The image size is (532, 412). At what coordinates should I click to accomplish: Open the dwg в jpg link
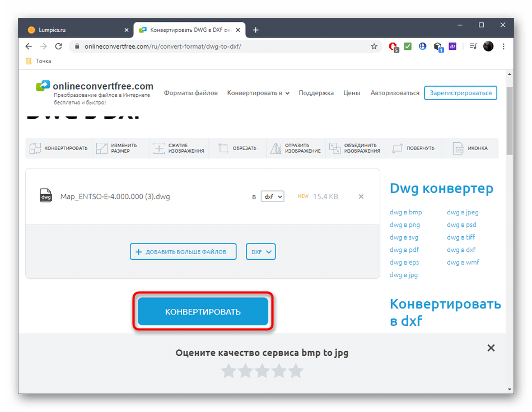click(x=403, y=275)
